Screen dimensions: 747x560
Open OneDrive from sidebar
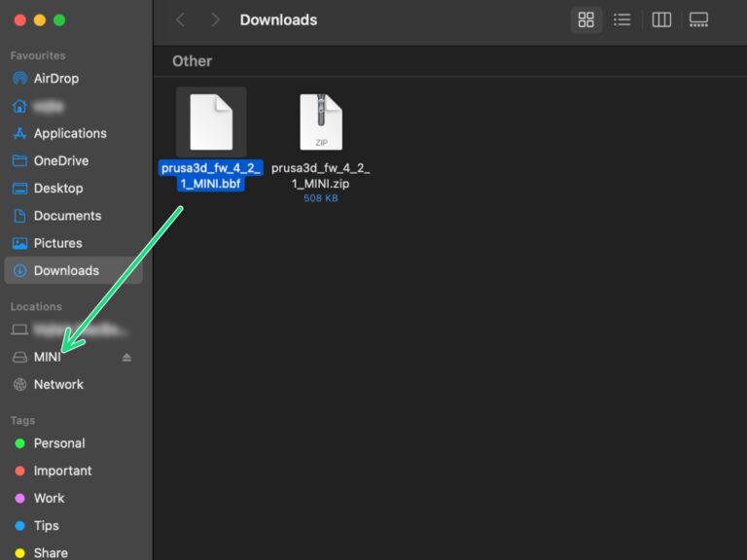click(x=60, y=160)
